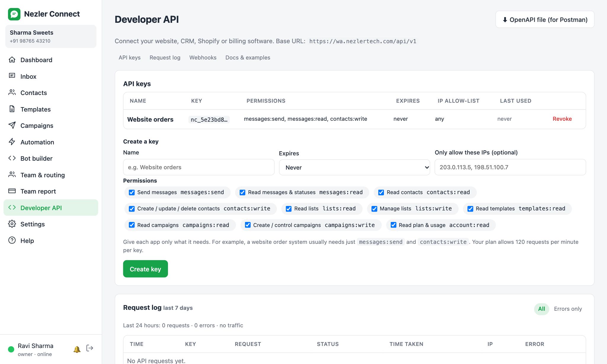Image resolution: width=607 pixels, height=364 pixels.
Task: Uncheck Read templates permission
Action: (x=470, y=209)
